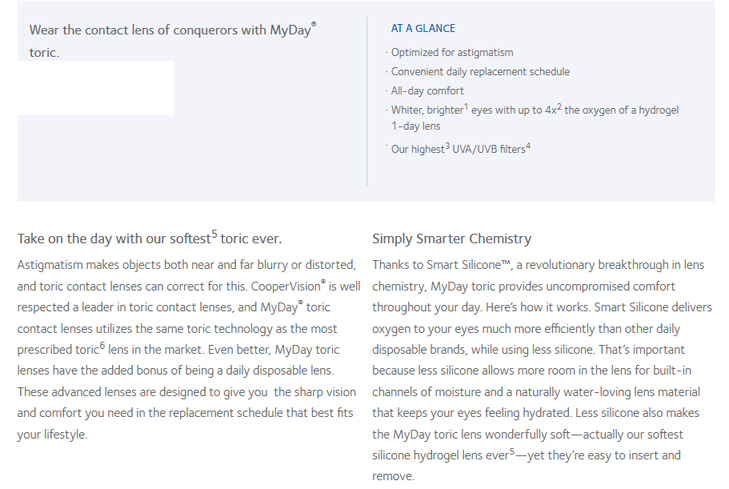Click Convenient daily replacement schedule bullet

tap(480, 72)
